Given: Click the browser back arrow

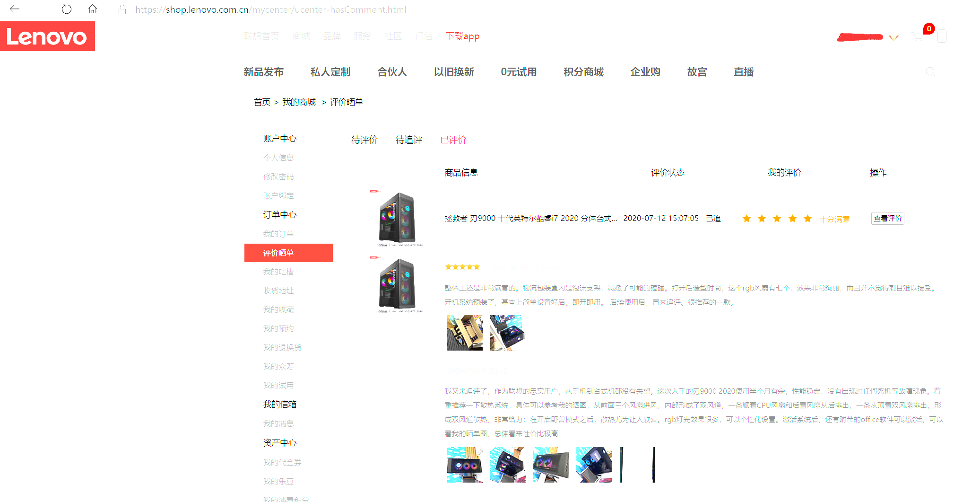Looking at the screenshot, I should 15,9.
